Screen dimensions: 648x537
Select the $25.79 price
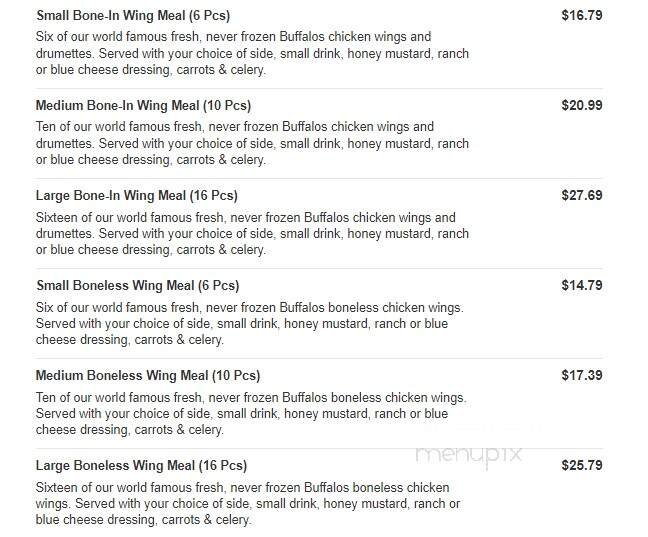point(581,466)
